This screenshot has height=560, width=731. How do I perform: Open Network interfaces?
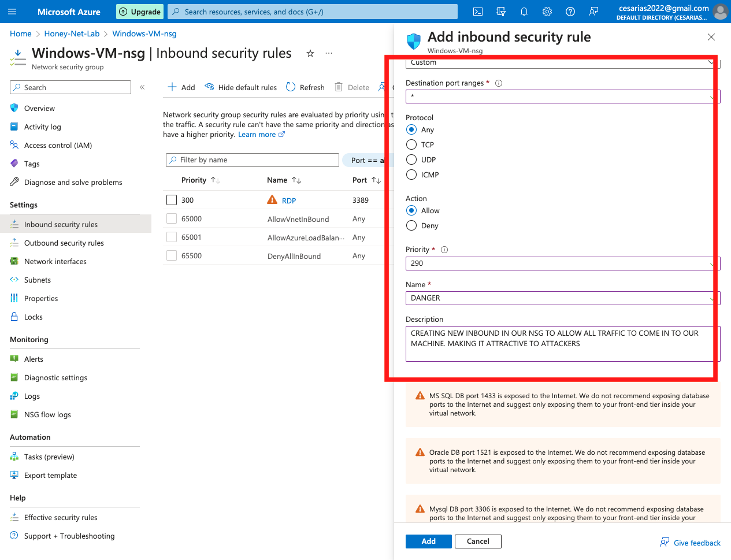[55, 261]
